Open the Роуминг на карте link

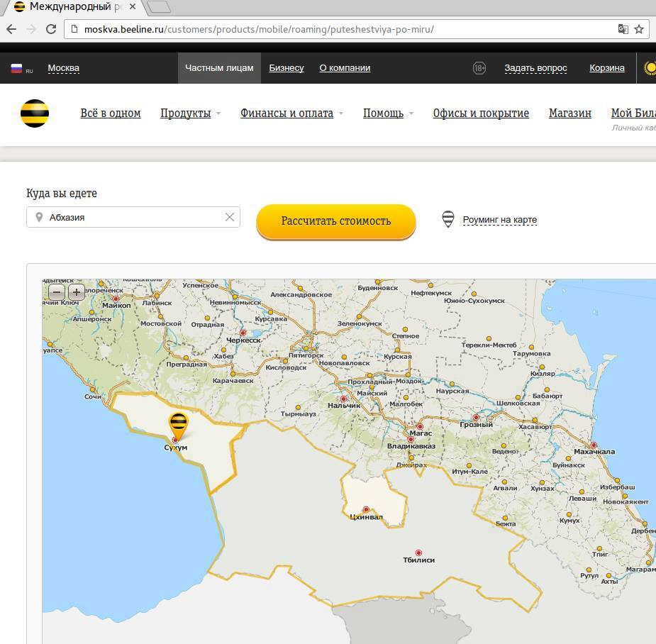coord(499,220)
